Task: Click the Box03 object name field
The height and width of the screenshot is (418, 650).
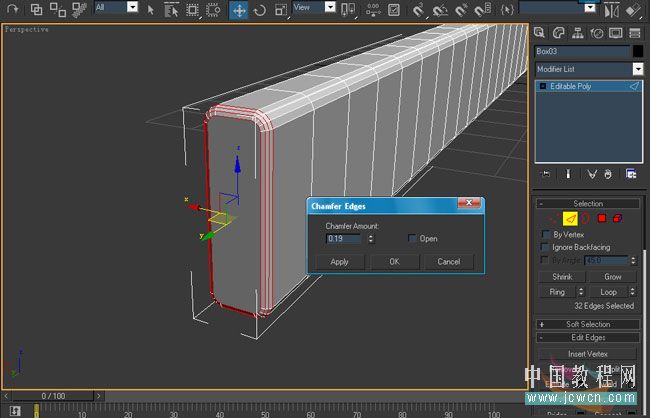Action: coord(582,51)
